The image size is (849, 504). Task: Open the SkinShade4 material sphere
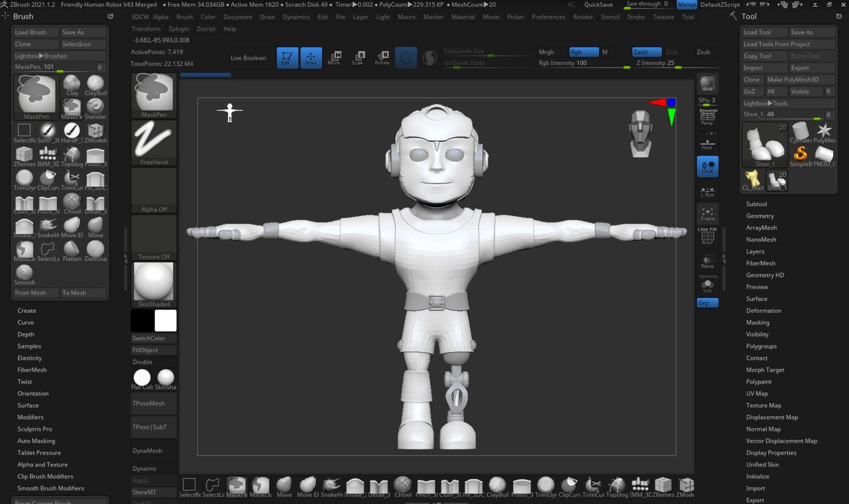click(154, 285)
